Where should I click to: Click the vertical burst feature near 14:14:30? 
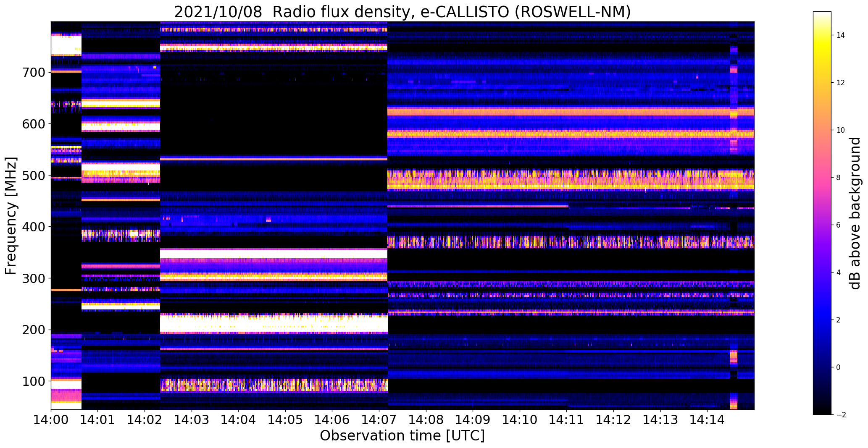[734, 215]
